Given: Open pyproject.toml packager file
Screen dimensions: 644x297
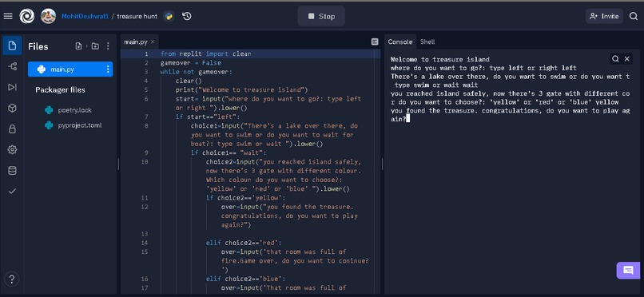Looking at the screenshot, I should [80, 125].
